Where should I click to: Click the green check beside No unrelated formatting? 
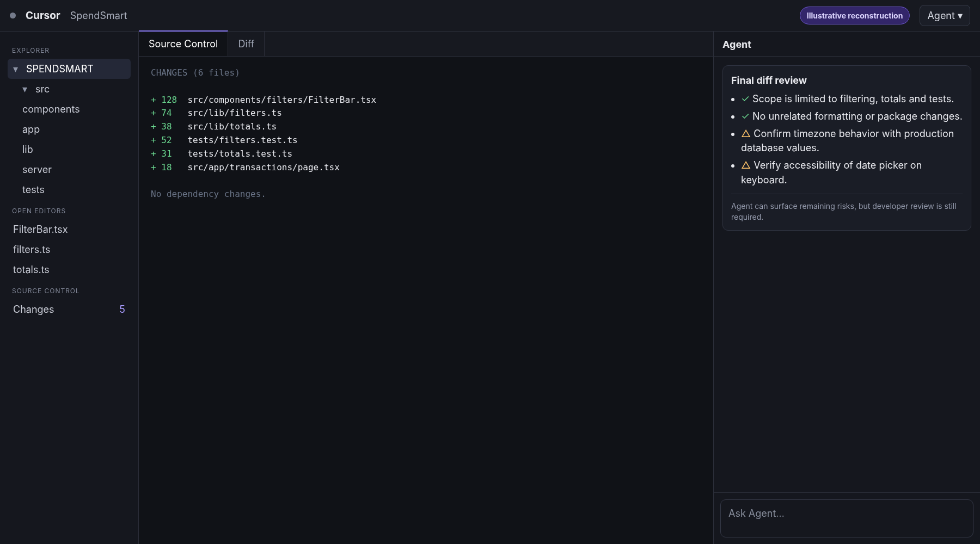745,116
